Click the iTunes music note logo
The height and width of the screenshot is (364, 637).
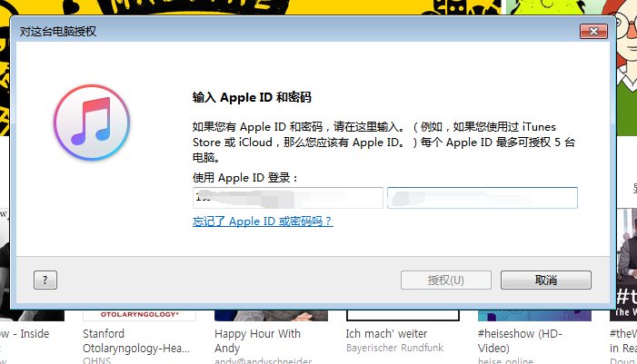(92, 123)
